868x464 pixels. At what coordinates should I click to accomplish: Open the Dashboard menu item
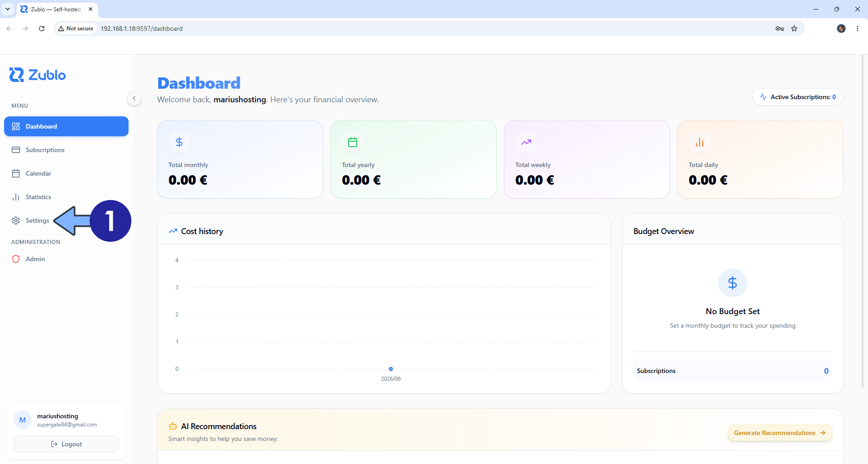coord(66,126)
